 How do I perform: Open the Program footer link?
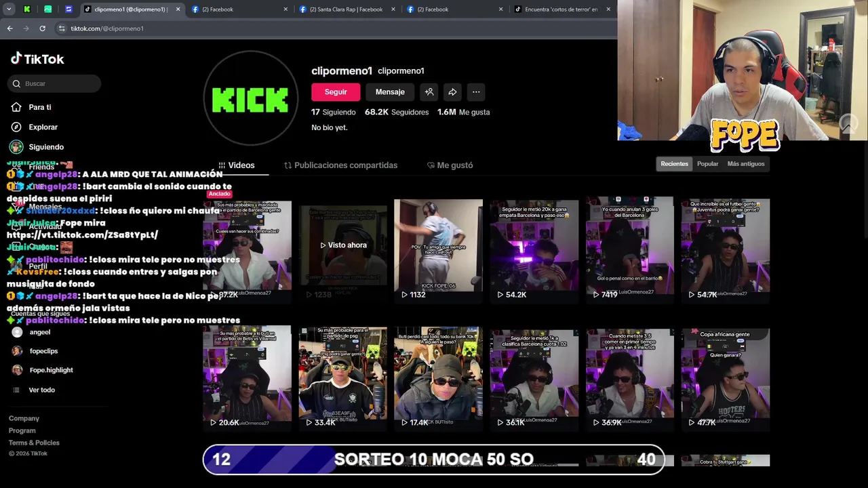click(22, 431)
